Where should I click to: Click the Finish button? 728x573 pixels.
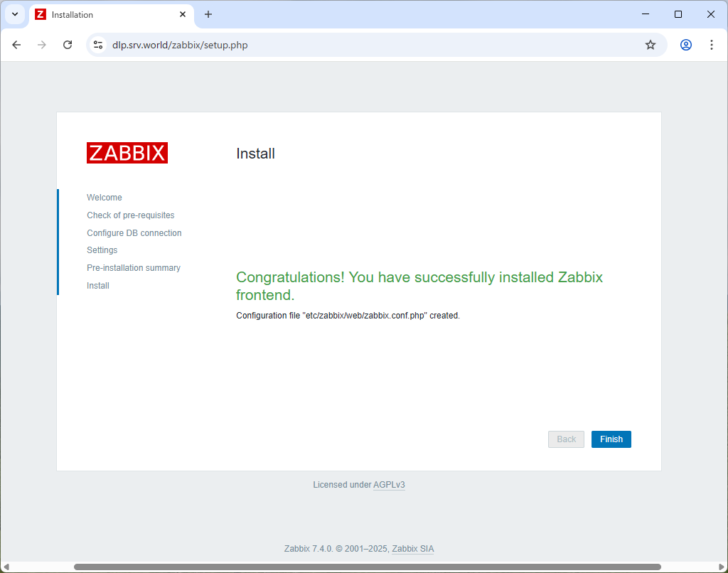click(611, 439)
